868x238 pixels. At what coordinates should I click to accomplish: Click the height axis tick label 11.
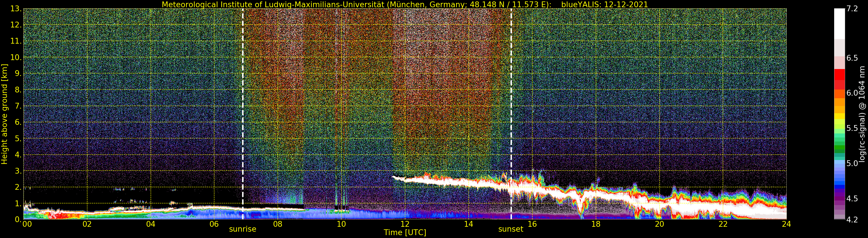pos(16,41)
